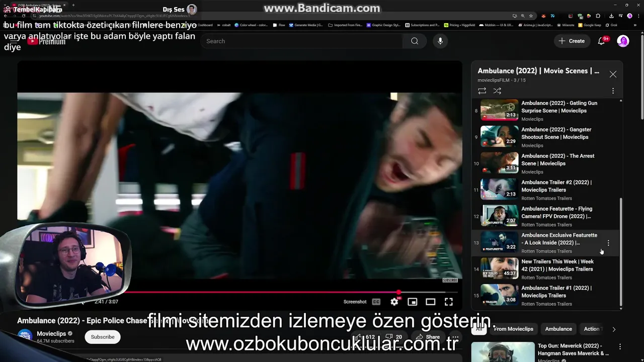Open Mobbin bookmark
Screen dimensions: 644x362
tap(496, 25)
